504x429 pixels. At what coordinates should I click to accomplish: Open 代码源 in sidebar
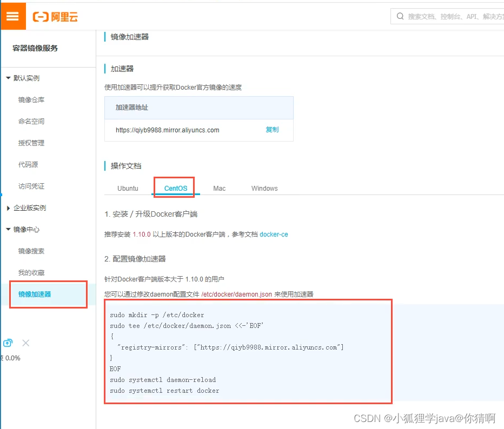pos(28,165)
